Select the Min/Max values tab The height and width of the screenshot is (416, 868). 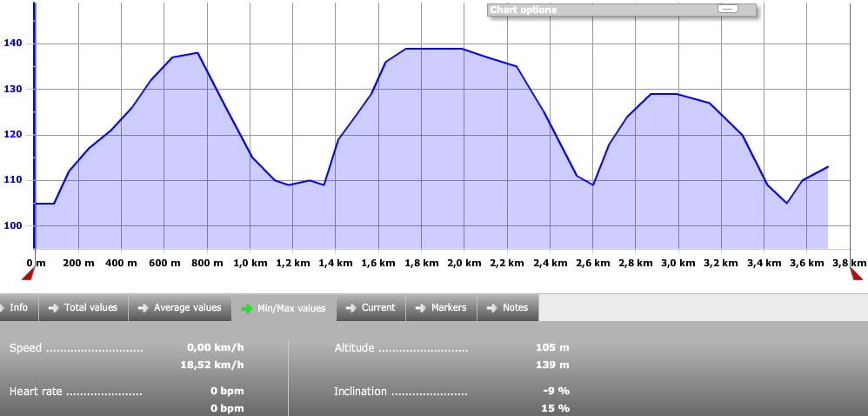[291, 308]
